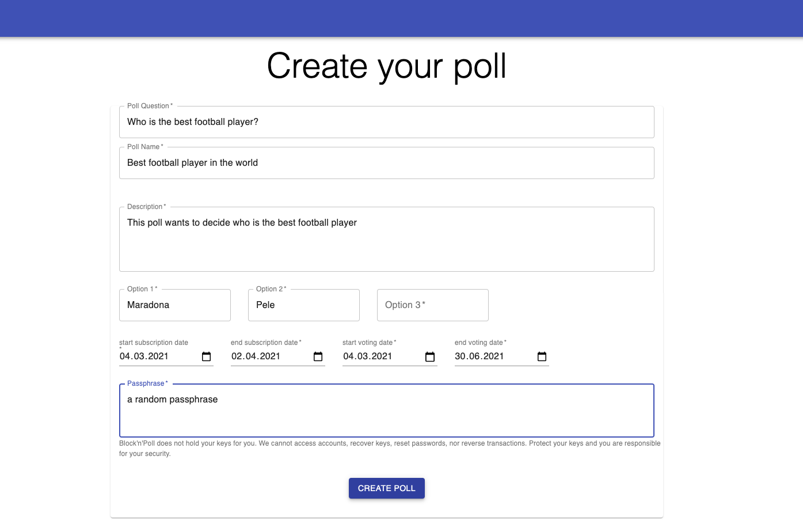Focus the Description text area

pyautogui.click(x=386, y=239)
